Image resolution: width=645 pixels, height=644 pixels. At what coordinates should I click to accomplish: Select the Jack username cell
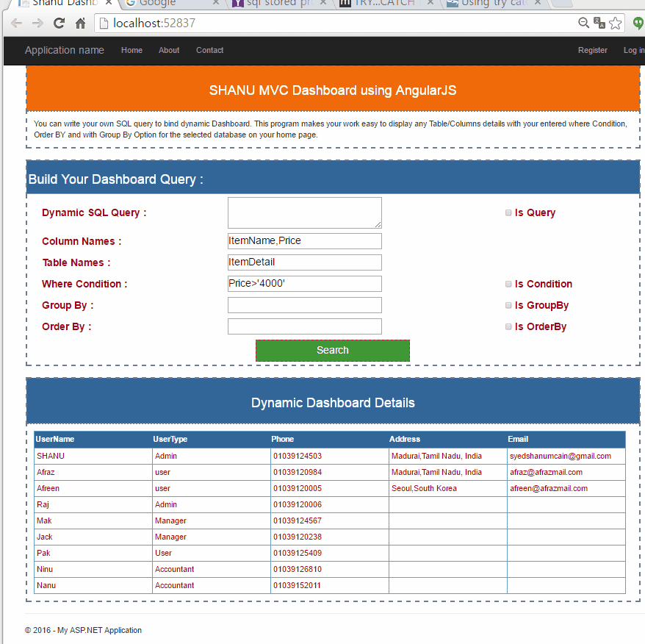click(x=93, y=537)
